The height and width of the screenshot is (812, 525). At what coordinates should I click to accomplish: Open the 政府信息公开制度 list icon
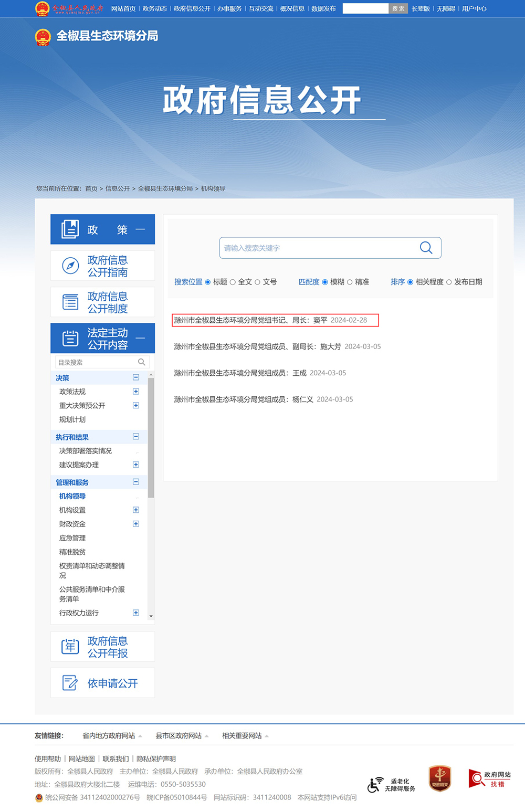(70, 302)
